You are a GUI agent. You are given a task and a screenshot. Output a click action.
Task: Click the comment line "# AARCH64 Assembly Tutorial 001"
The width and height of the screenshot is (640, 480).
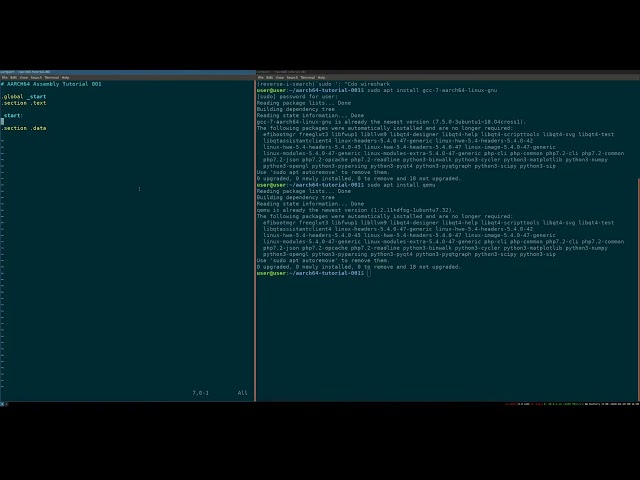tap(51, 84)
